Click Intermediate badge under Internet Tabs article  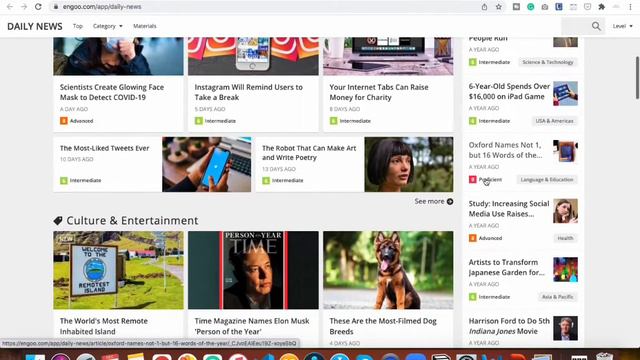tap(350, 121)
